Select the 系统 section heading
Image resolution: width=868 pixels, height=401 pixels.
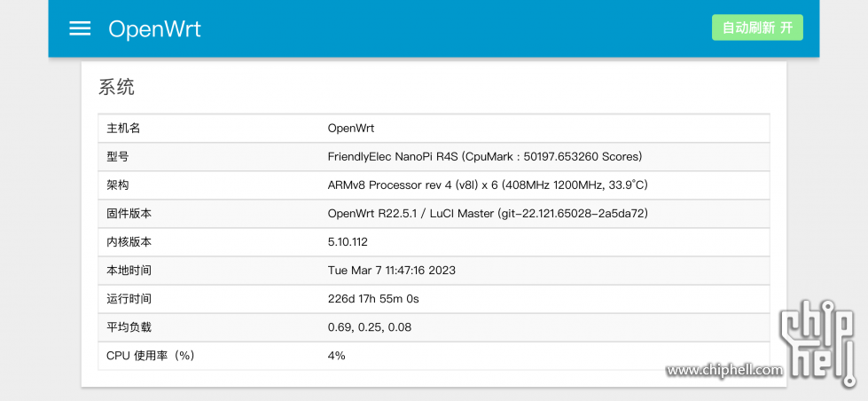click(x=116, y=87)
